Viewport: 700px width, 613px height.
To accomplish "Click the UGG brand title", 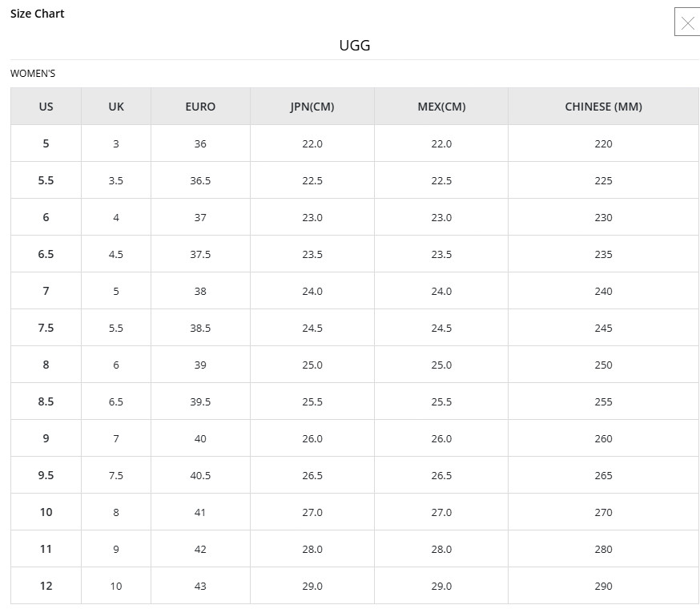I will [355, 45].
